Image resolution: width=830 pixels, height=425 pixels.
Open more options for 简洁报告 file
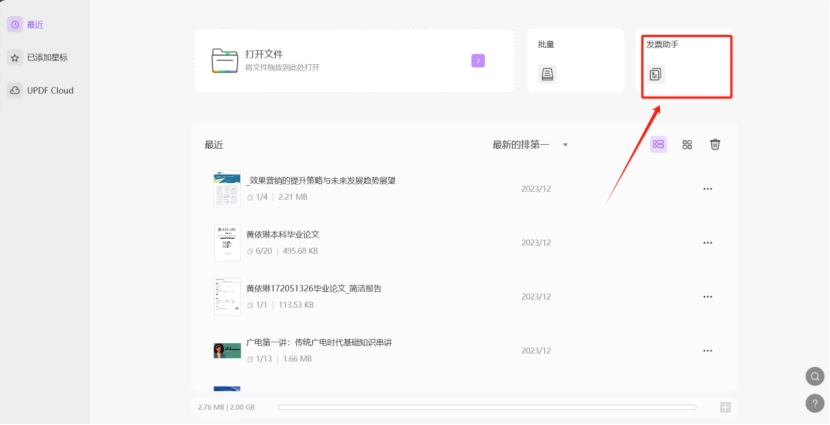click(x=708, y=297)
